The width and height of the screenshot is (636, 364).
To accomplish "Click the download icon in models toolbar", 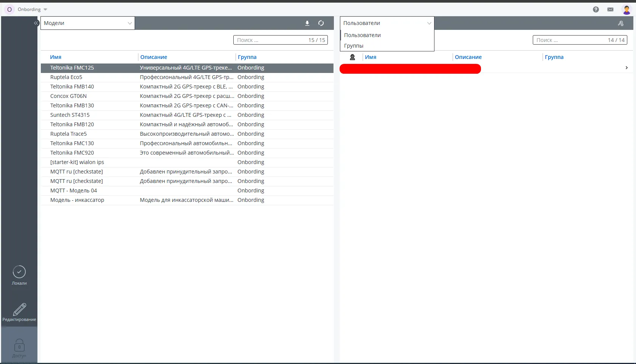I will (307, 23).
